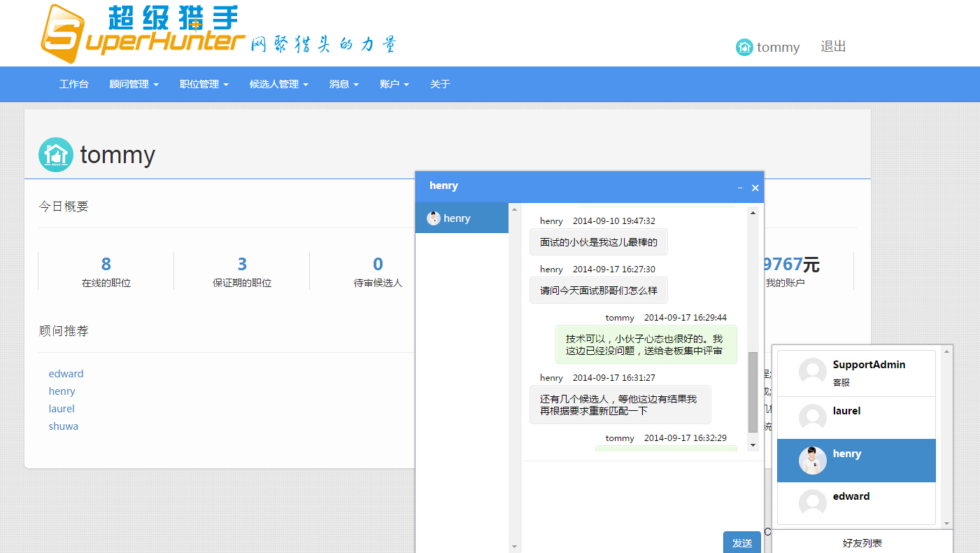Expand the 消息 dropdown

click(x=343, y=84)
